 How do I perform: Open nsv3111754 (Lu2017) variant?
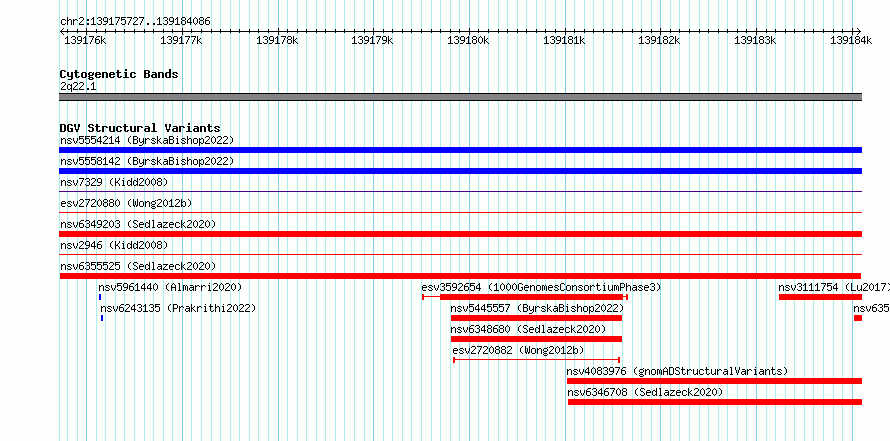(834, 288)
